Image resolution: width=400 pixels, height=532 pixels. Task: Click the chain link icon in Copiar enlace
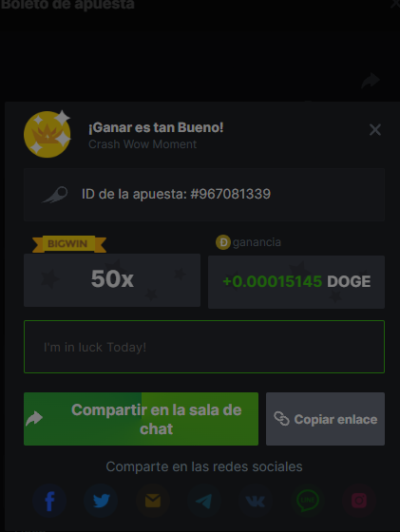point(281,419)
